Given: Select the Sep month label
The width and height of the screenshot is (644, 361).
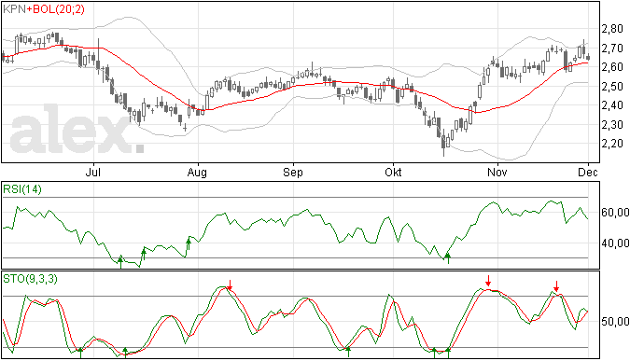Looking at the screenshot, I should click(x=293, y=173).
